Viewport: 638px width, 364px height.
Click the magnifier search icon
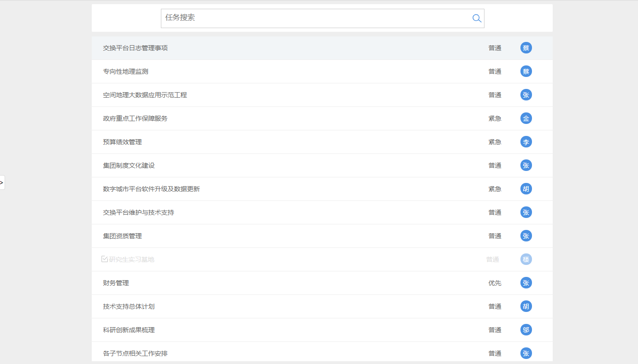(477, 18)
